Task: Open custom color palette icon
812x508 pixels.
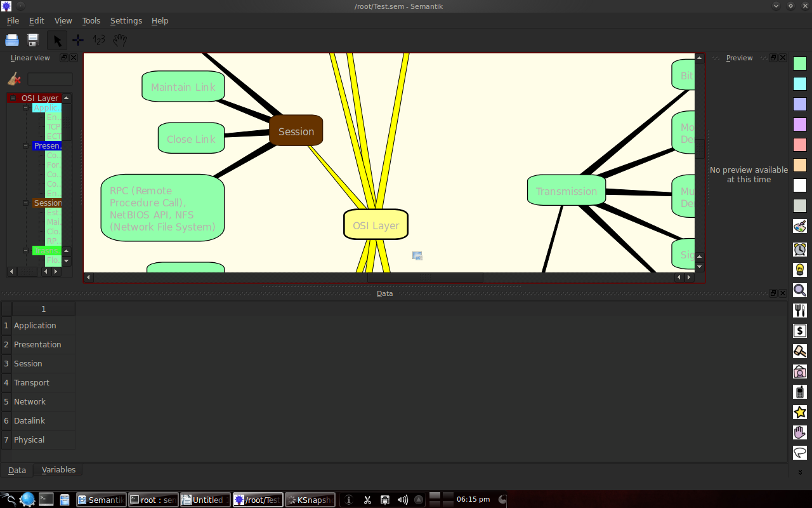Action: [800, 226]
